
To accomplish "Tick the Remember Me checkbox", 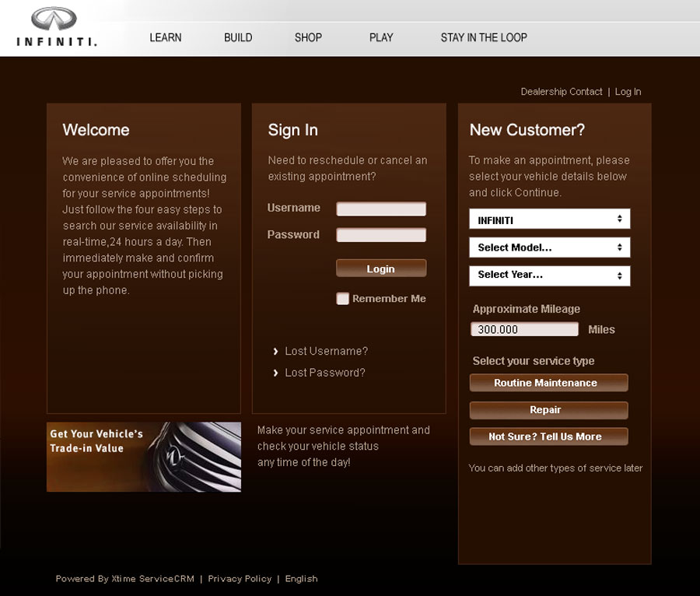I will (342, 299).
